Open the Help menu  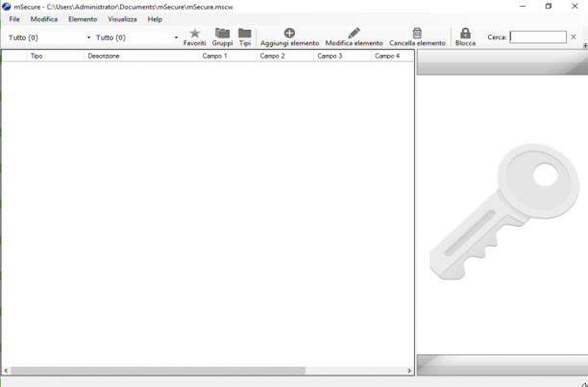pos(155,19)
